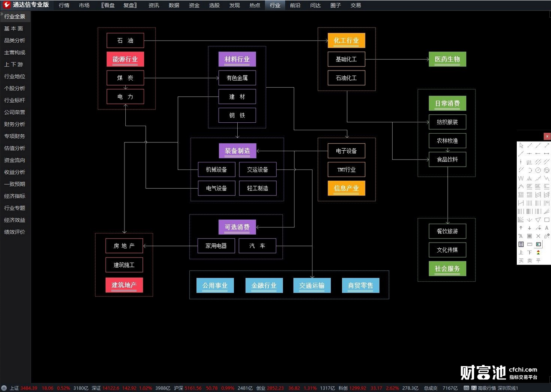Click the 上证 index in status bar
This screenshot has width=551, height=392.
click(x=15, y=388)
